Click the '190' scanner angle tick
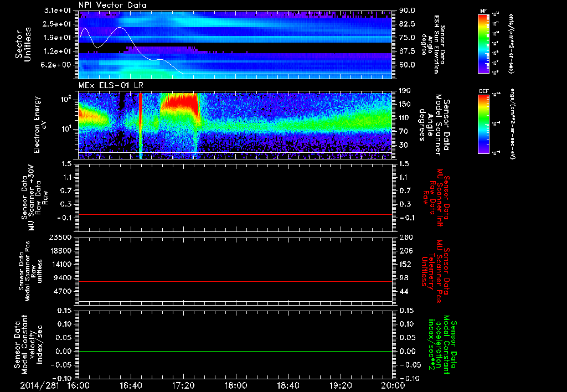The width and height of the screenshot is (567, 392). click(405, 91)
